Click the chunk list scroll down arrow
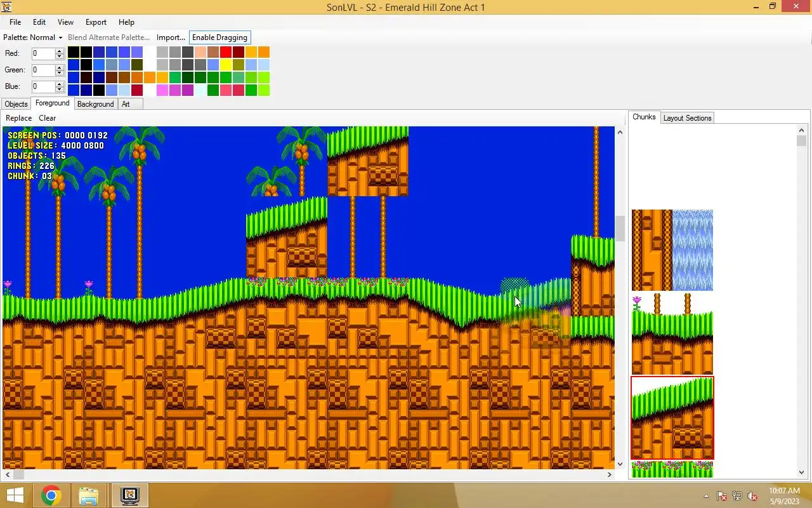This screenshot has width=812, height=508. click(802, 472)
